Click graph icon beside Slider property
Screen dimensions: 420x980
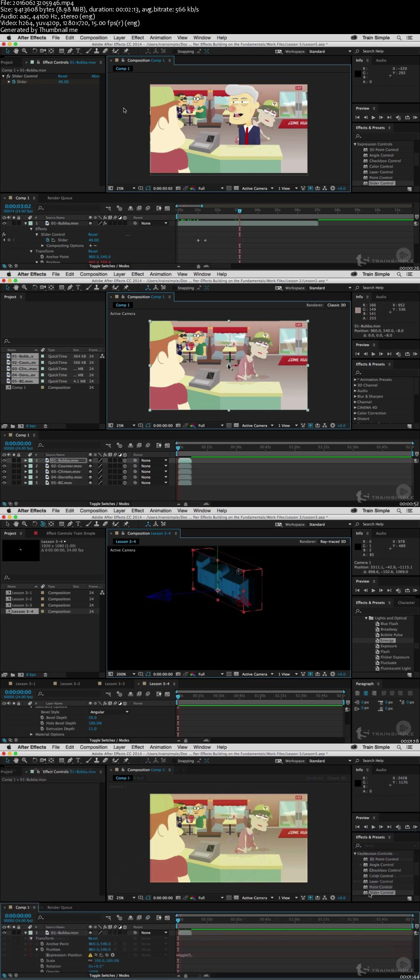pos(53,240)
